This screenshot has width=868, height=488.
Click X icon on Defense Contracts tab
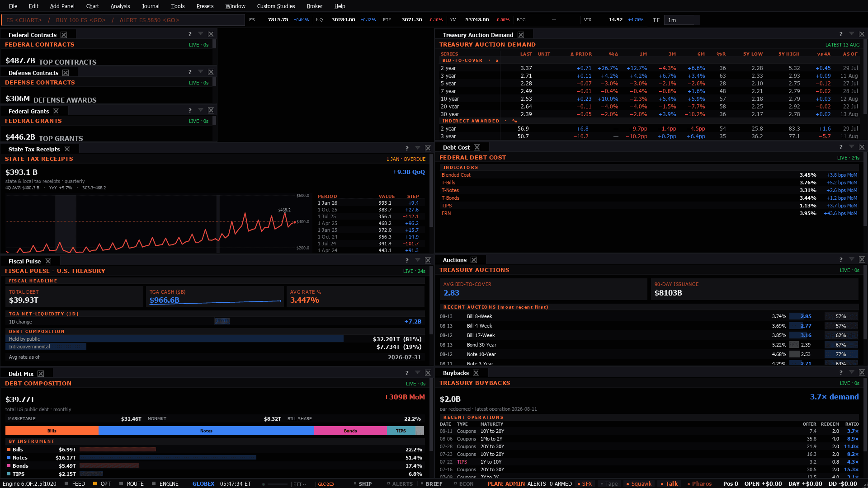(x=66, y=73)
